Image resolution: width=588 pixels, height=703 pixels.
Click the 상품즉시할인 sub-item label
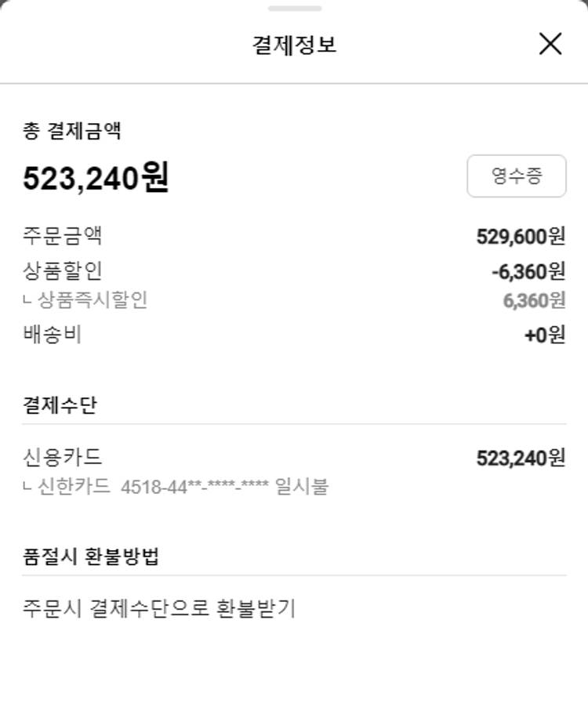(x=92, y=300)
